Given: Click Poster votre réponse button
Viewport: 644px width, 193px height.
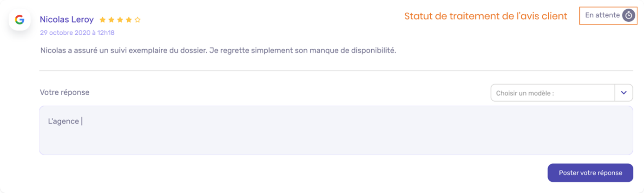Looking at the screenshot, I should click(x=590, y=173).
